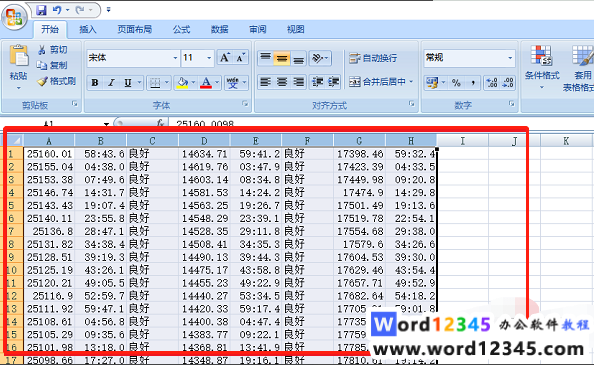Decrease indent icon
This screenshot has height=365, width=594.
point(317,82)
